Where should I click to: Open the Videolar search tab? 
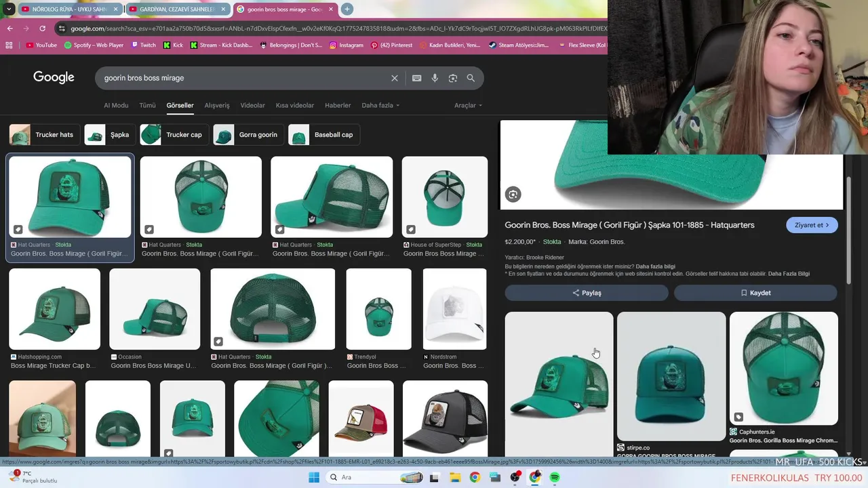pyautogui.click(x=253, y=105)
